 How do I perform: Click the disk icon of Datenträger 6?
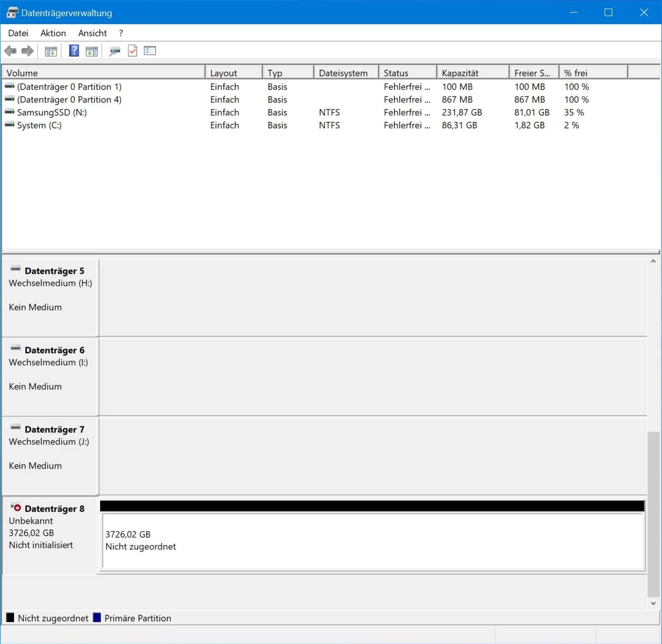(16, 348)
